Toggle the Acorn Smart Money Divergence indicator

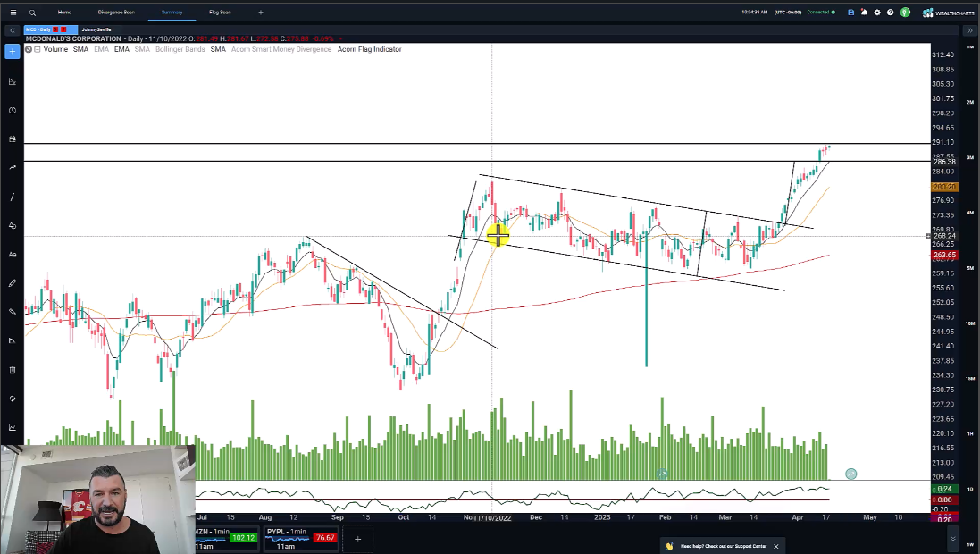(281, 49)
